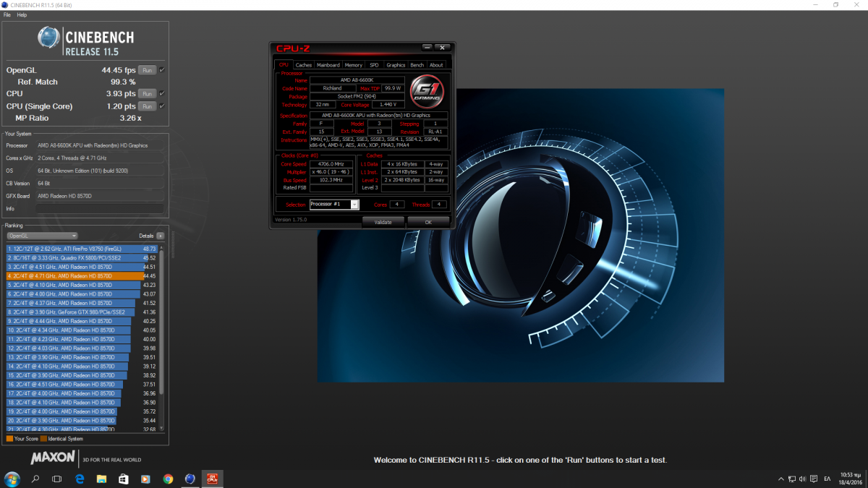The height and width of the screenshot is (488, 868).
Task: Click the ranking Details arrow button
Action: pos(160,236)
